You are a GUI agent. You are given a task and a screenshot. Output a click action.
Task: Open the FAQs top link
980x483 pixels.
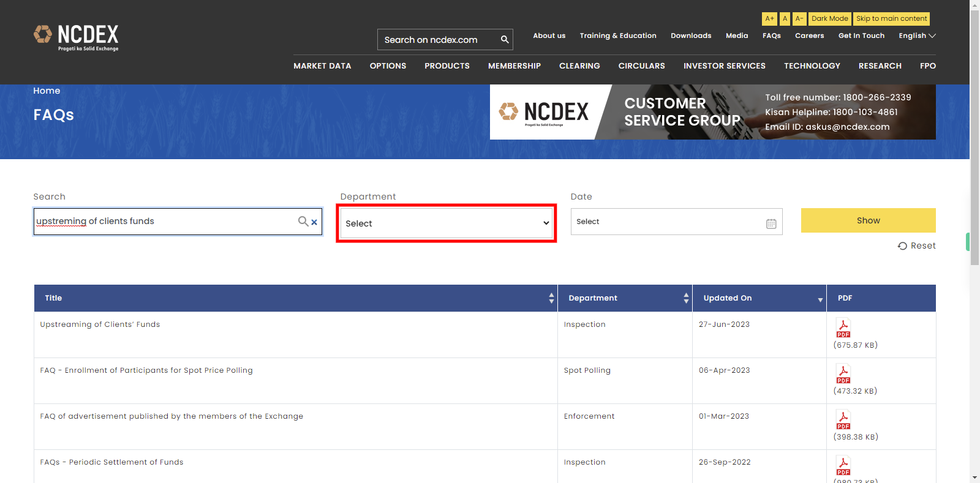pyautogui.click(x=772, y=36)
